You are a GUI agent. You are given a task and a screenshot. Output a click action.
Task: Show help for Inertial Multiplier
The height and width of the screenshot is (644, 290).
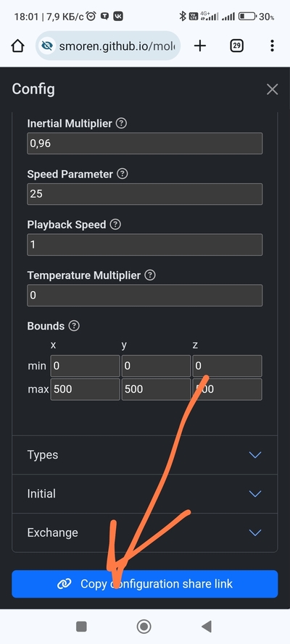pos(121,123)
